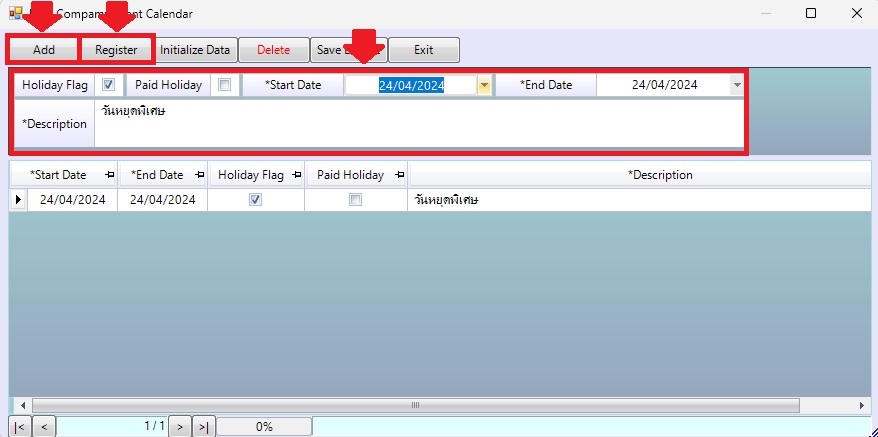Click the Register button
Screen dimensions: 878x437
click(116, 50)
